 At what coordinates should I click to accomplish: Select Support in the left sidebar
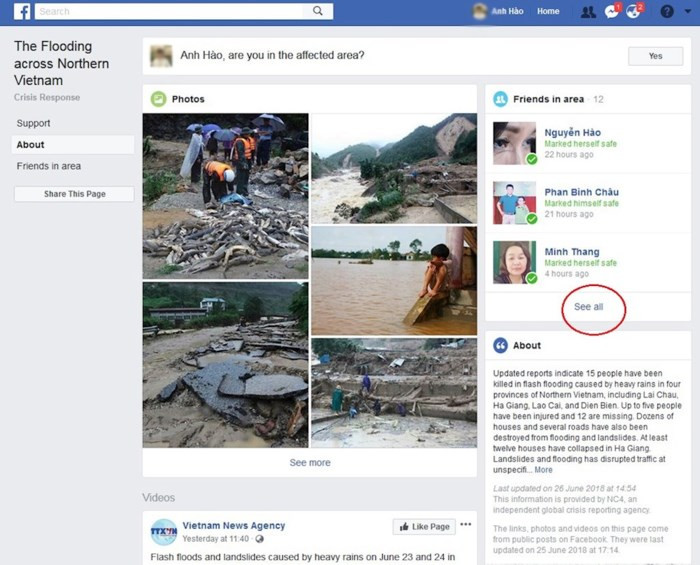point(33,123)
